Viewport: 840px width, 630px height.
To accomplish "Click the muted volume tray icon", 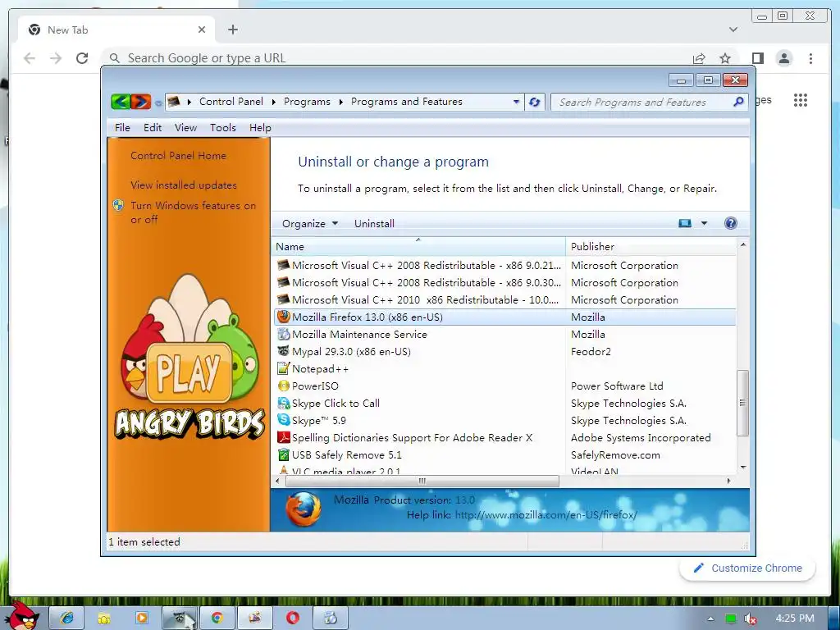I will 751,619.
